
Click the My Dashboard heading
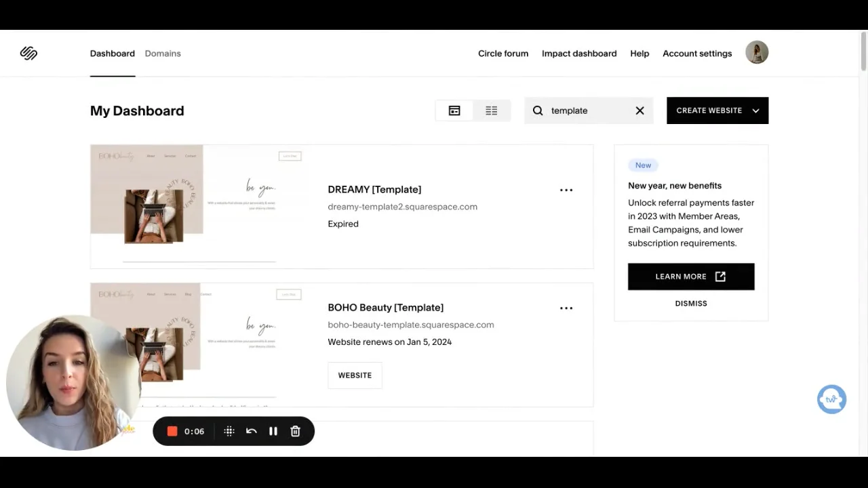(137, 110)
